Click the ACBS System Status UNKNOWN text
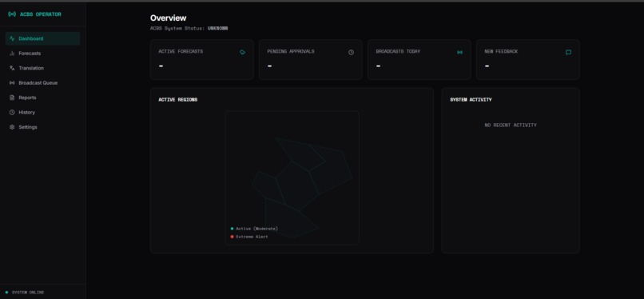The height and width of the screenshot is (299, 644). pyautogui.click(x=189, y=28)
